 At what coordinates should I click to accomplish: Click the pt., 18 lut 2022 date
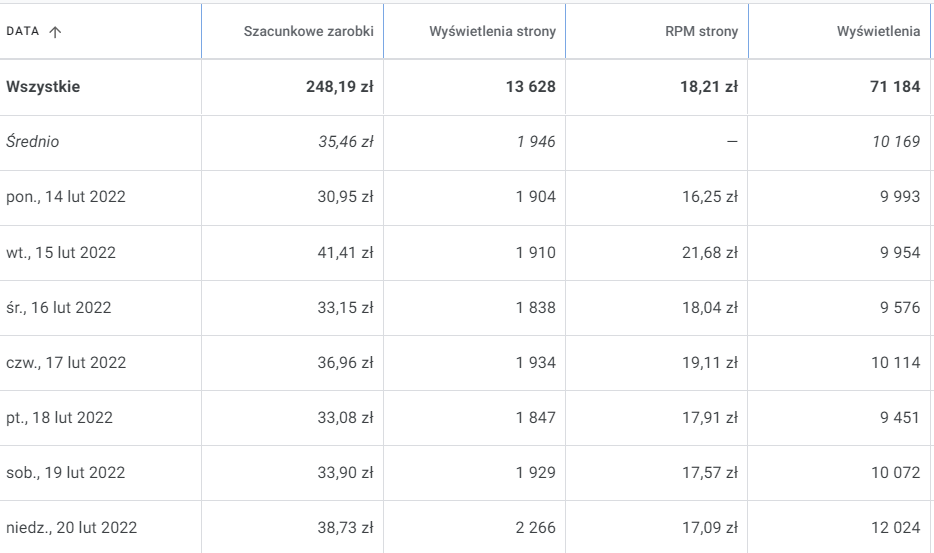pyautogui.click(x=59, y=417)
